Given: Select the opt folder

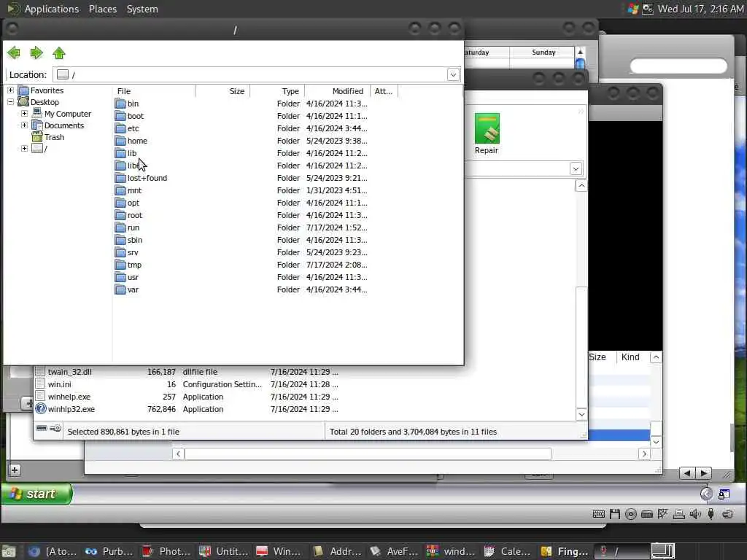Looking at the screenshot, I should tap(127, 203).
